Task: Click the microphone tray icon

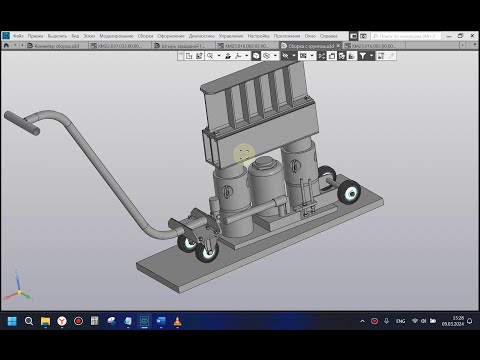Action: 386,321
